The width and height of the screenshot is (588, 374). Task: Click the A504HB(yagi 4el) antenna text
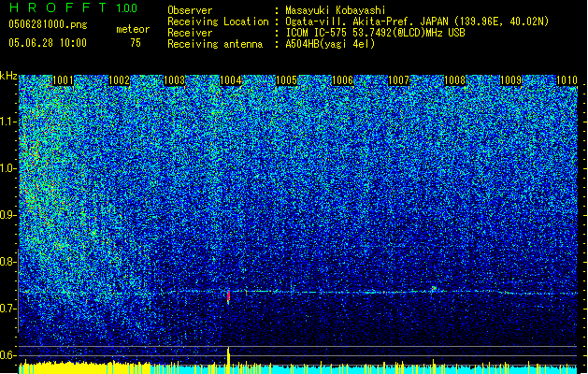coord(330,44)
